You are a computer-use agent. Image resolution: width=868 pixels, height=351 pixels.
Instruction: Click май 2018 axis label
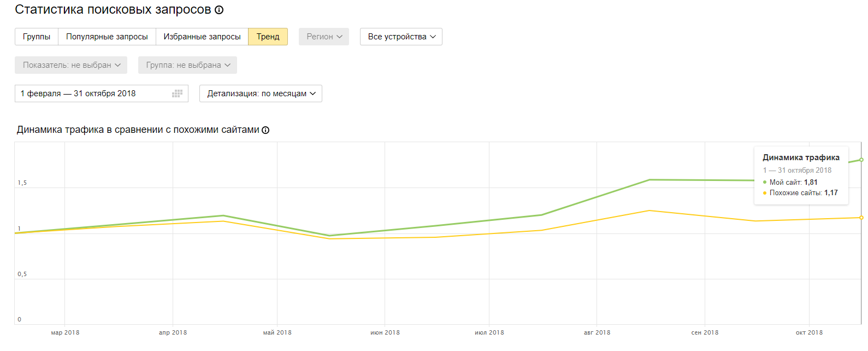tap(277, 332)
